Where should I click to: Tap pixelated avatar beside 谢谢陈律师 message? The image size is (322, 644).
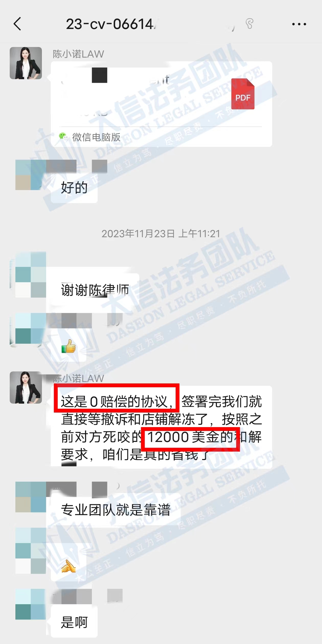pyautogui.click(x=31, y=275)
